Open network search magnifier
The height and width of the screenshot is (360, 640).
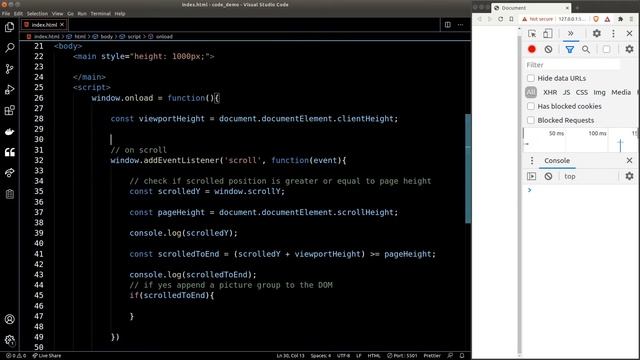tap(586, 49)
